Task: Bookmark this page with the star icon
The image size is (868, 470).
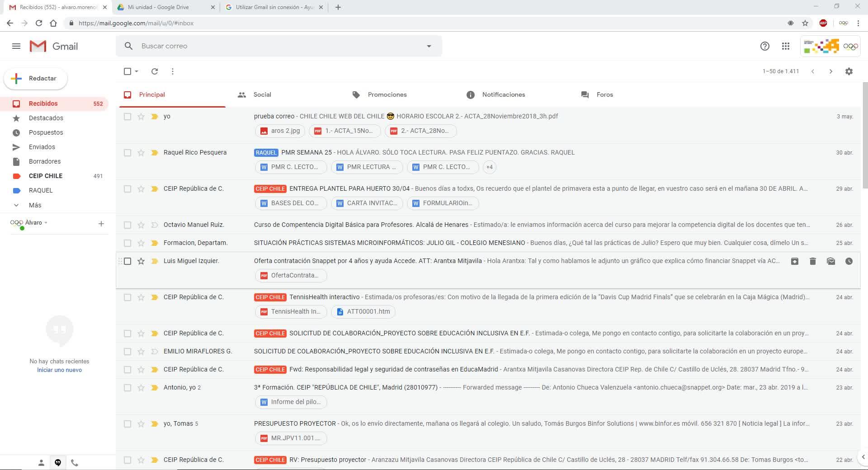Action: point(805,23)
